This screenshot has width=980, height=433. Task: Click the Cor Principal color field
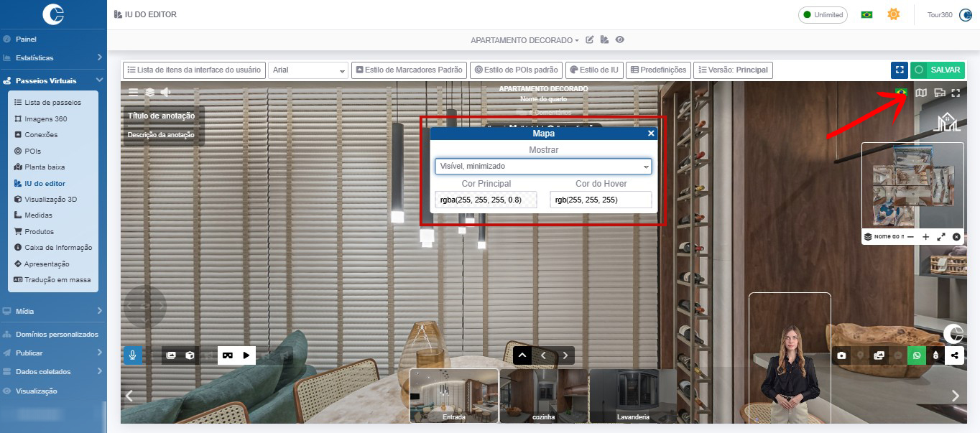486,200
